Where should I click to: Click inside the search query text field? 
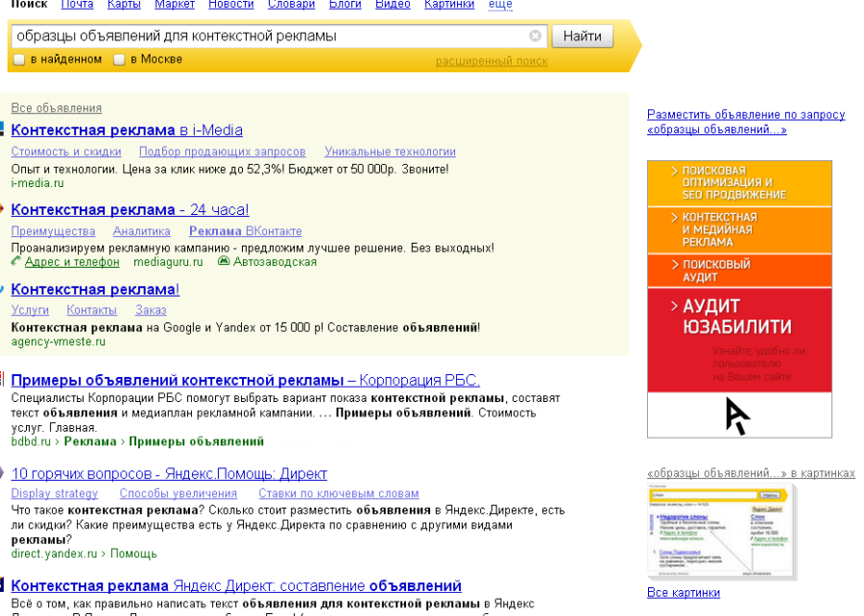click(269, 36)
